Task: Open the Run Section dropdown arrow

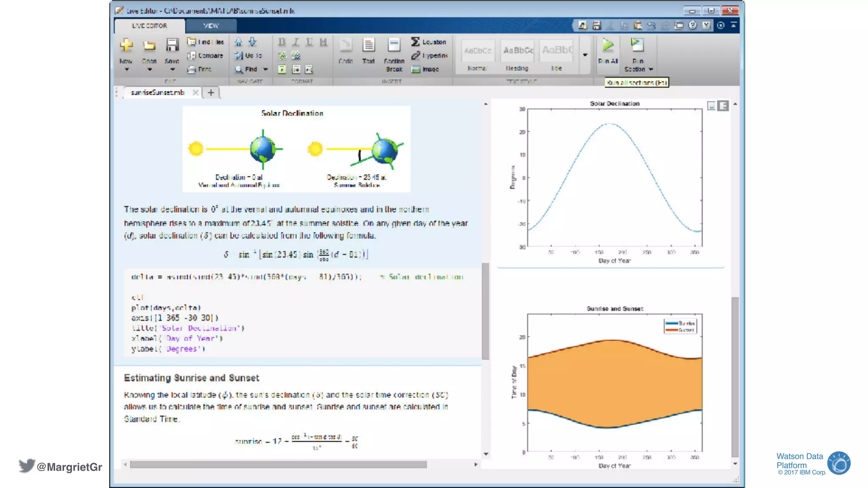Action: 651,69
